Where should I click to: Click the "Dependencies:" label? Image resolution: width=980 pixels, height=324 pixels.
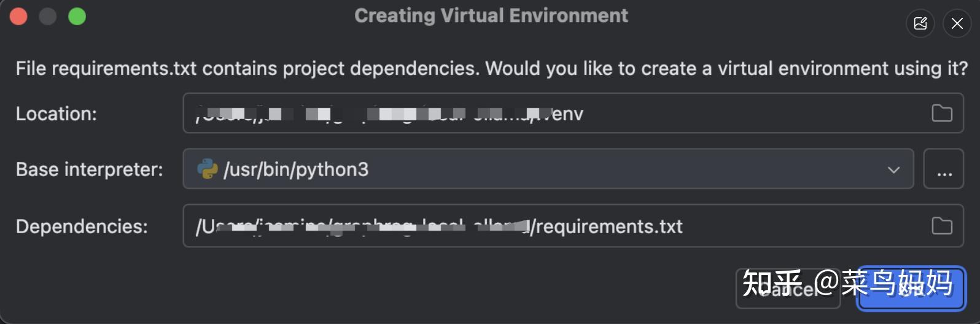click(82, 226)
